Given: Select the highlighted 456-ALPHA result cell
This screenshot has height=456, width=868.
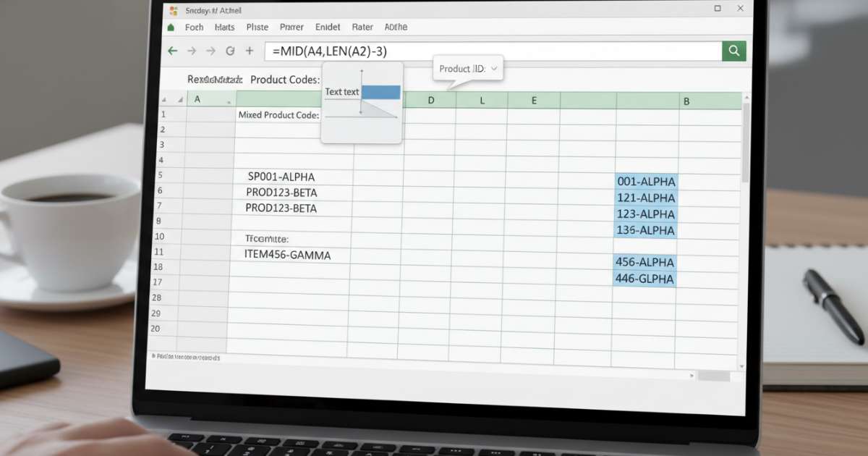Looking at the screenshot, I should (x=644, y=262).
